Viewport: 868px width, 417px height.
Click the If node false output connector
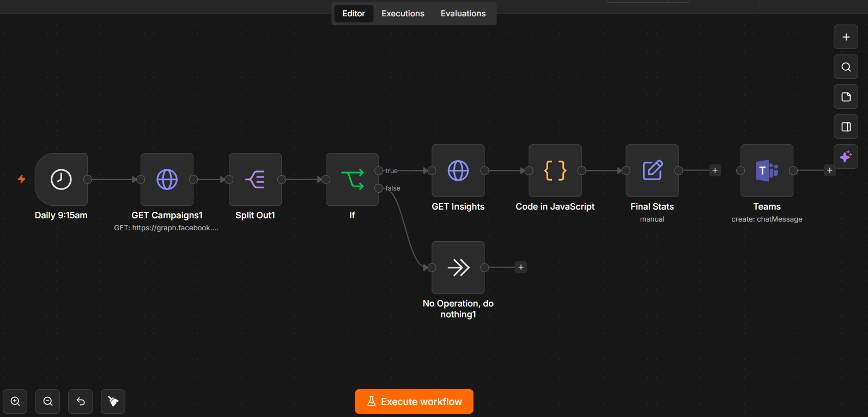click(379, 188)
